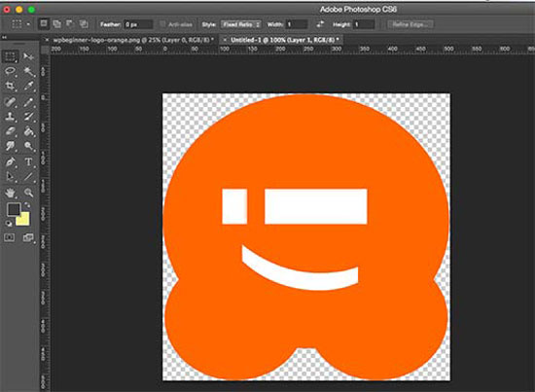This screenshot has height=392, width=535.
Task: Select the Hand tool
Action: point(10,193)
